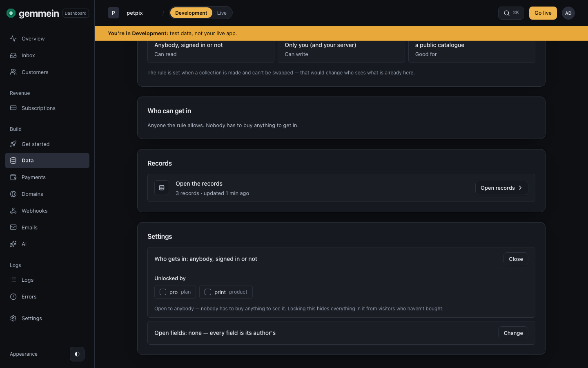The height and width of the screenshot is (368, 588).
Task: Click the Go live button
Action: (543, 13)
